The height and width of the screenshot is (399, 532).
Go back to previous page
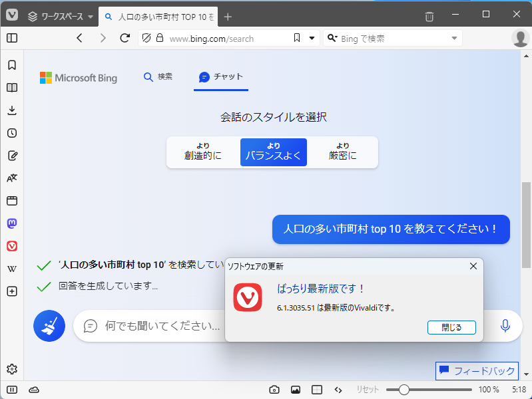(x=80, y=38)
